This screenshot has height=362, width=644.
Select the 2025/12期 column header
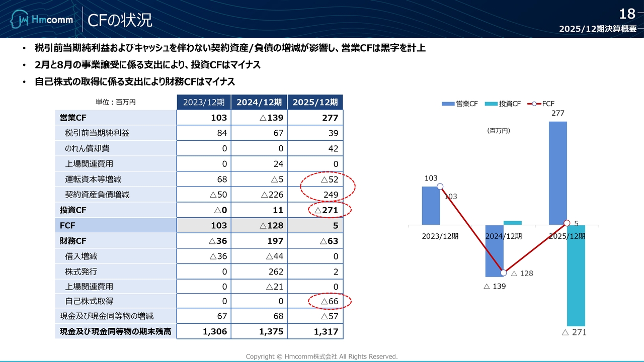pyautogui.click(x=315, y=102)
